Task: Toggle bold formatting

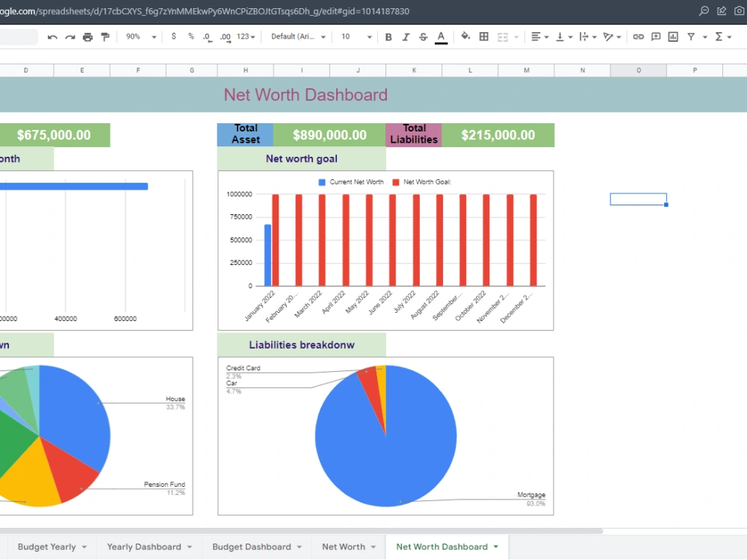Action: pos(388,36)
